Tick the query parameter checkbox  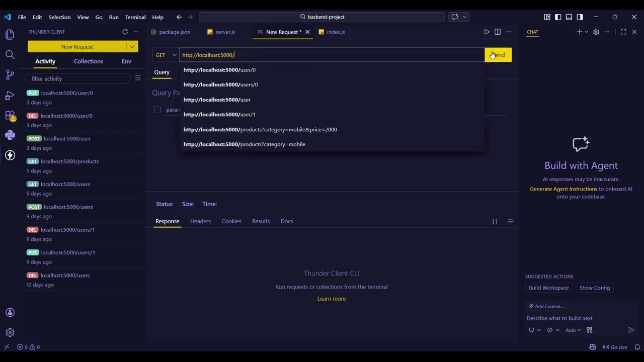(157, 110)
